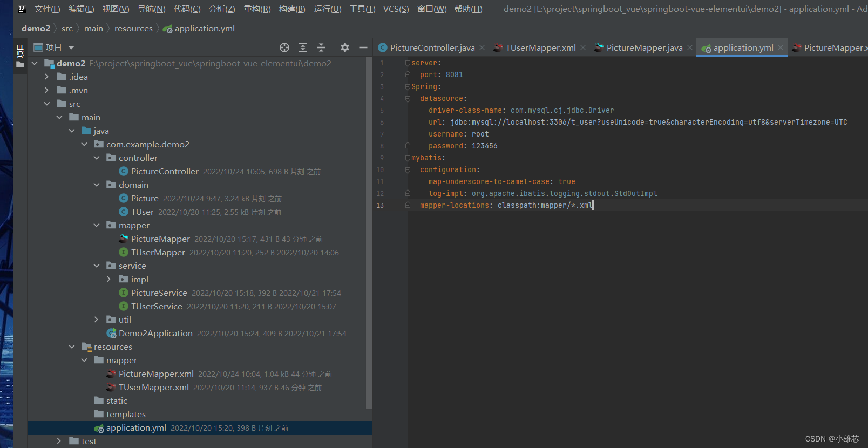868x448 pixels.
Task: Click the folder icon in left strip
Action: pyautogui.click(x=20, y=65)
